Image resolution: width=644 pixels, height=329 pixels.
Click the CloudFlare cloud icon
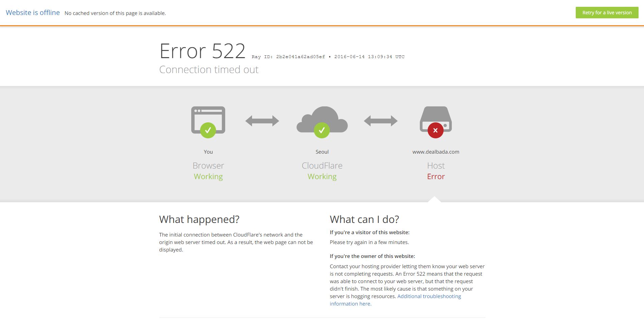click(322, 117)
